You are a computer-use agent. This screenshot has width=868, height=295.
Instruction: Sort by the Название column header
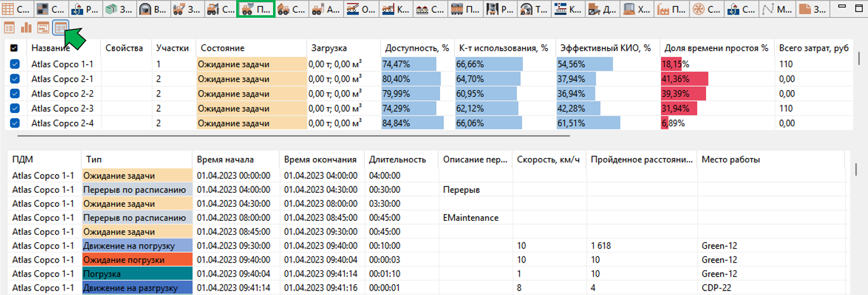click(x=63, y=48)
